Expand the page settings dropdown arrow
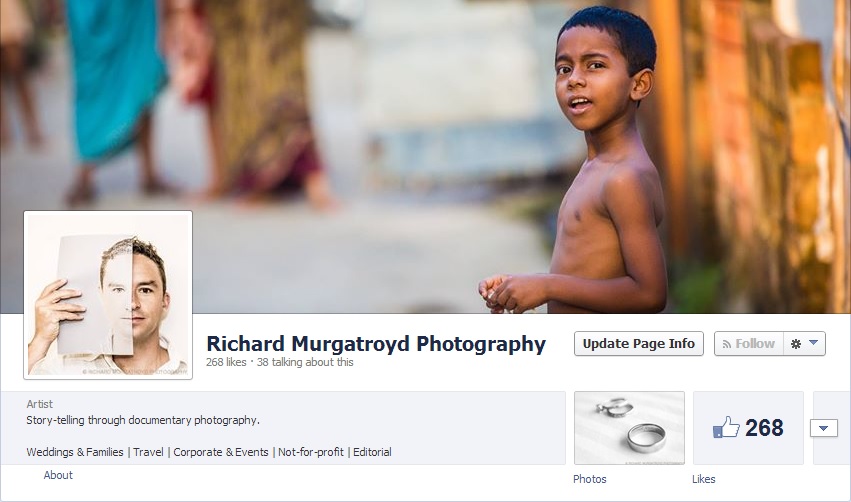 (x=814, y=343)
